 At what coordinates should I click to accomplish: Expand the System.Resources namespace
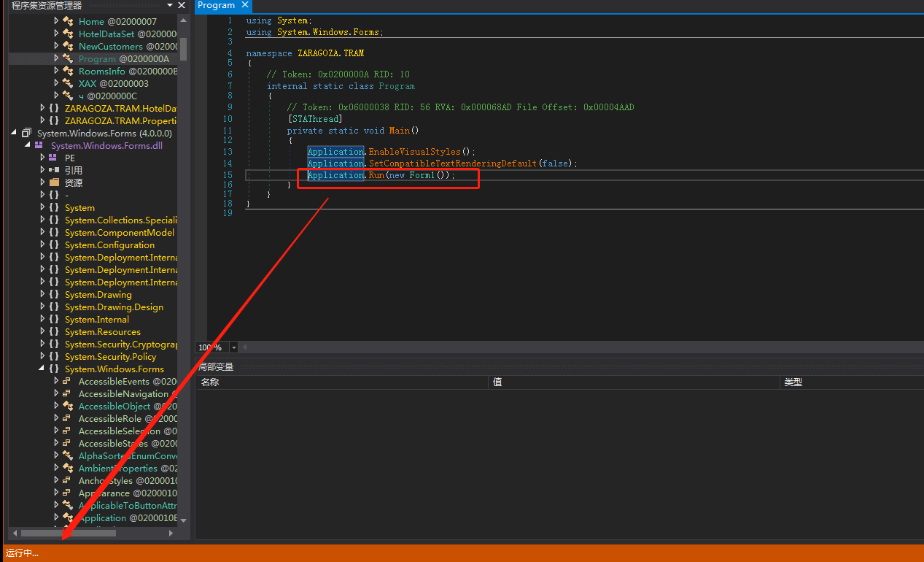(x=43, y=331)
